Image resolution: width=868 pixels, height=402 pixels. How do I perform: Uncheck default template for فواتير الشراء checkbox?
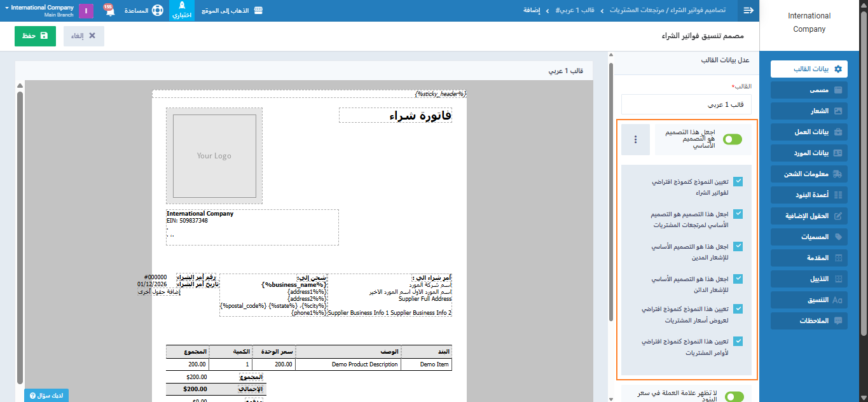point(738,181)
